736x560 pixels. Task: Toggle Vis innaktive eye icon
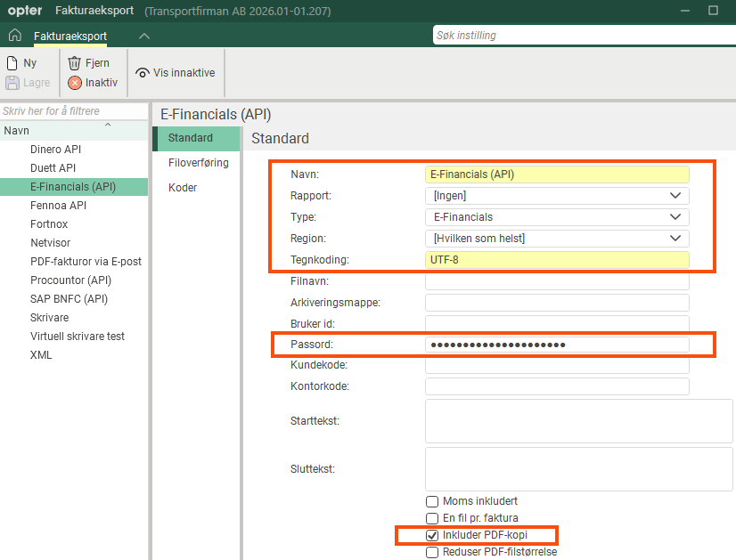tap(143, 73)
